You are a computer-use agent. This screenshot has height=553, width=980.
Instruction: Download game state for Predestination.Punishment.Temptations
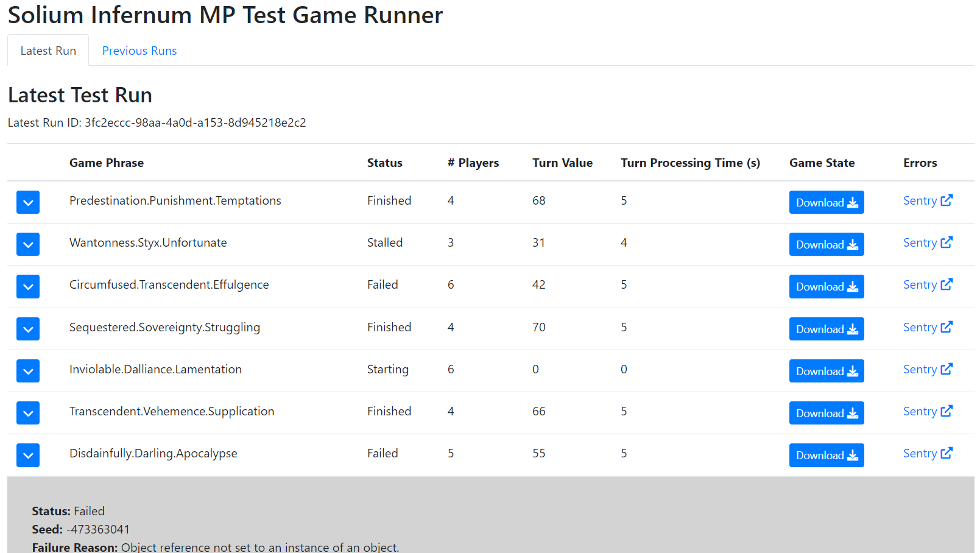click(x=826, y=202)
